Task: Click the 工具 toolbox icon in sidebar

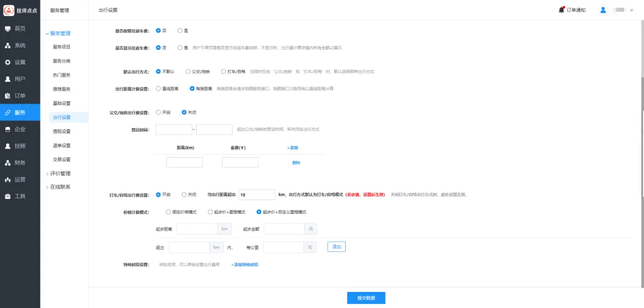Action: [8, 196]
